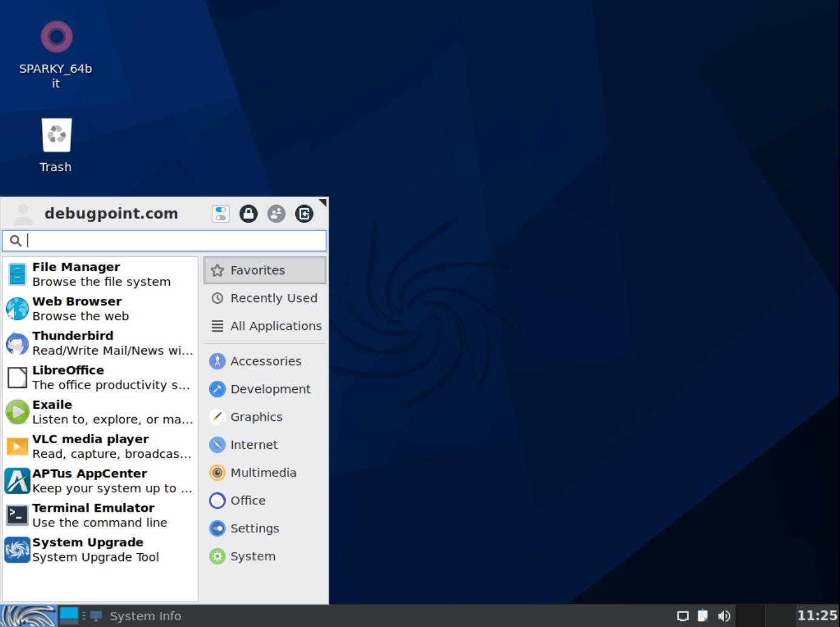This screenshot has width=840, height=627.
Task: Switch to the Recently Used view
Action: pos(274,298)
